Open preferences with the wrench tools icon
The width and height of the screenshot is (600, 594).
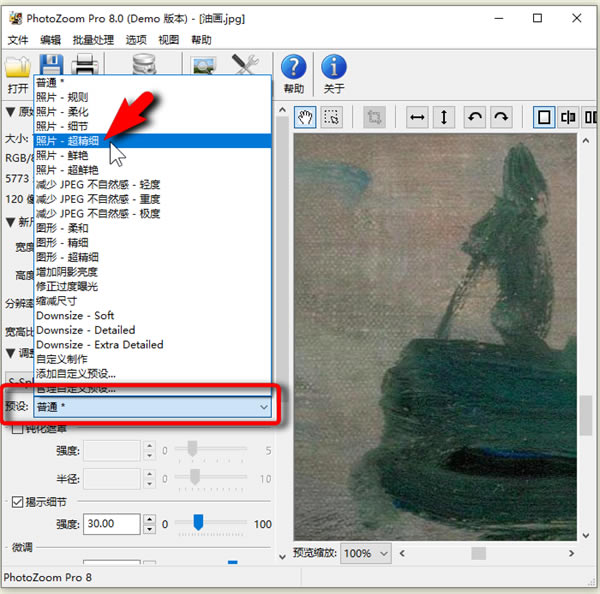(245, 64)
